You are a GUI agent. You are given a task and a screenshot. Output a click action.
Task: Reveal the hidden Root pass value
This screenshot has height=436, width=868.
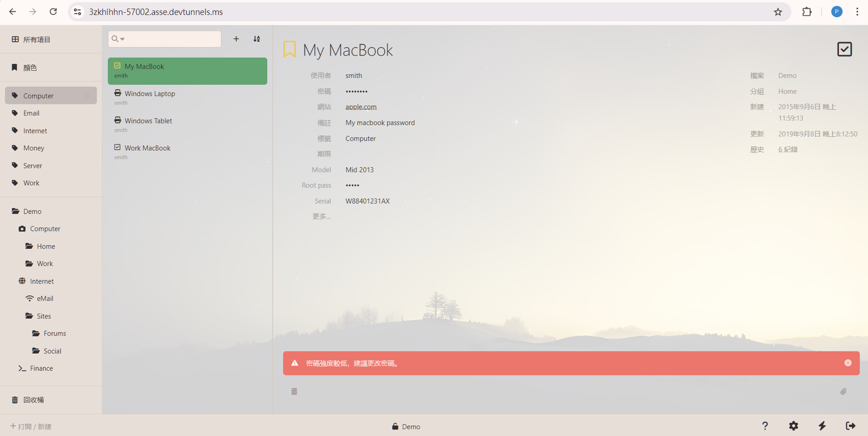352,185
